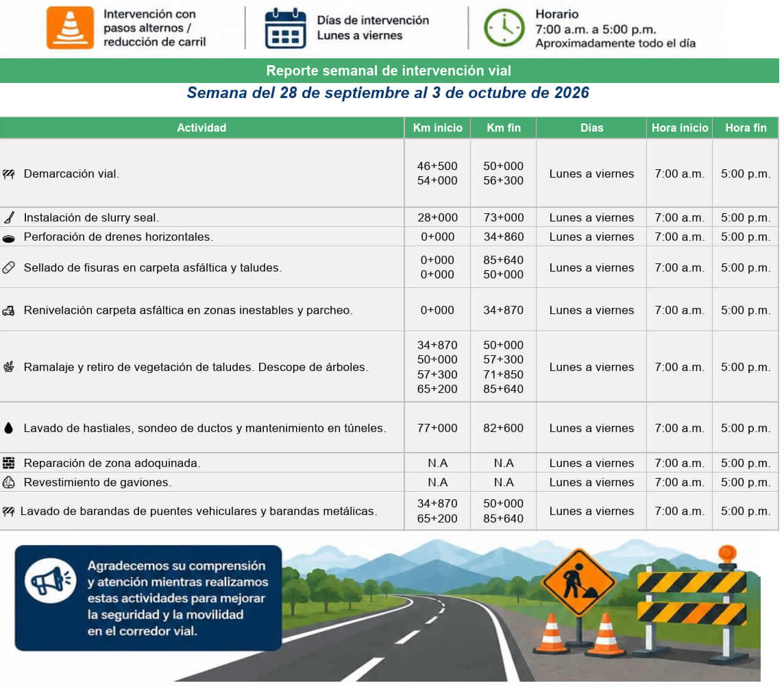
Task: Click the roller icon beside Renivelación carpeta asfáltica
Action: point(8,311)
